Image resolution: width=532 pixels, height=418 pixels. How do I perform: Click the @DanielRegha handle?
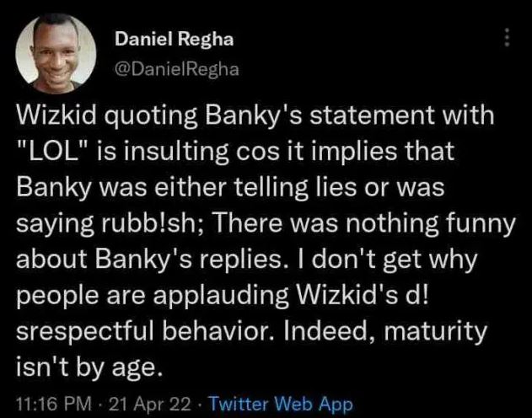175,70
